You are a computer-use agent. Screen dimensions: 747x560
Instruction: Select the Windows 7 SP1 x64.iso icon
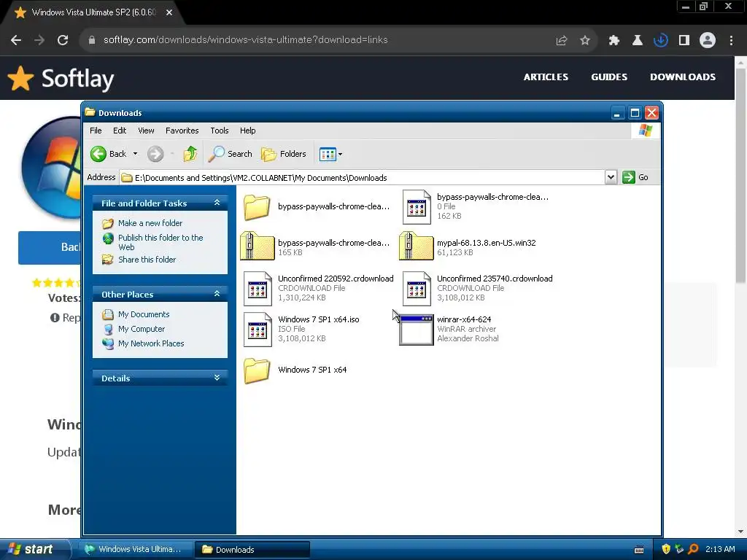coord(258,330)
